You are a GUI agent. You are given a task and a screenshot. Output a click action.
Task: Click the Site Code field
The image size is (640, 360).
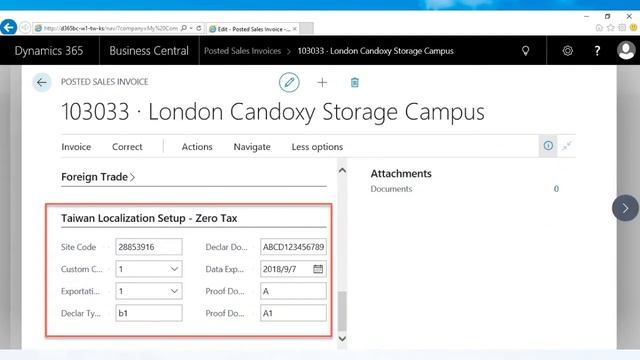pyautogui.click(x=149, y=247)
